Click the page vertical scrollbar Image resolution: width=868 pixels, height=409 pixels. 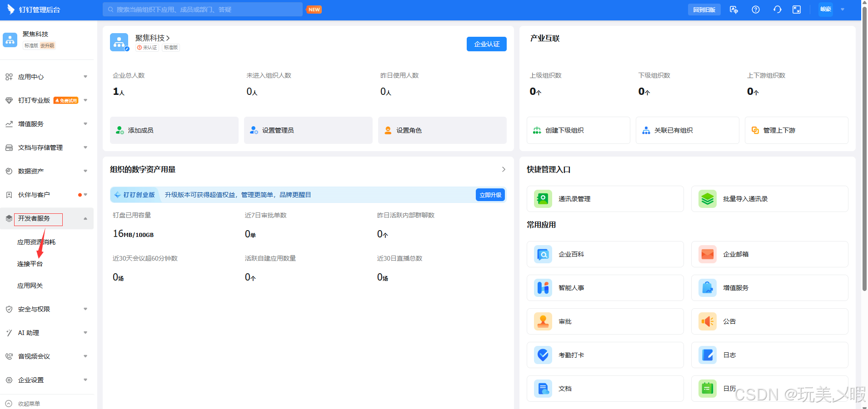point(864,150)
